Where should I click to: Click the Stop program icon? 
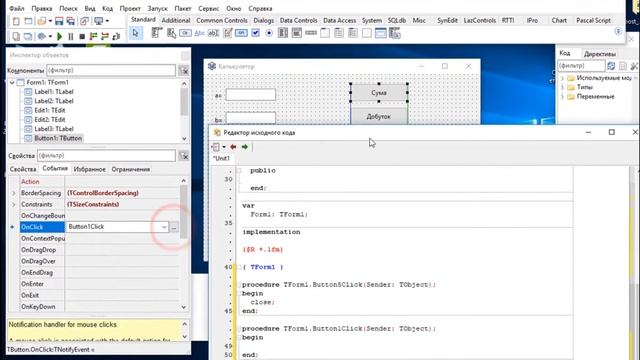click(82, 36)
